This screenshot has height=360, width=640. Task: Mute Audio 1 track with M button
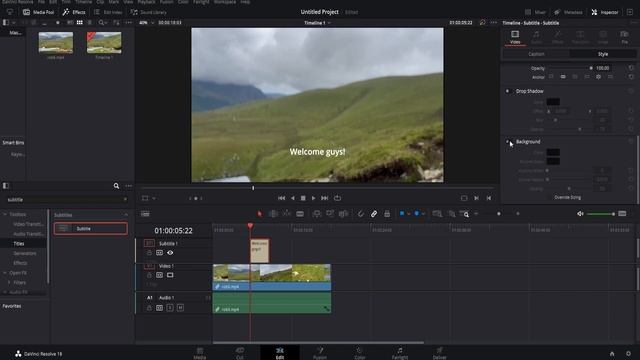coord(180,308)
